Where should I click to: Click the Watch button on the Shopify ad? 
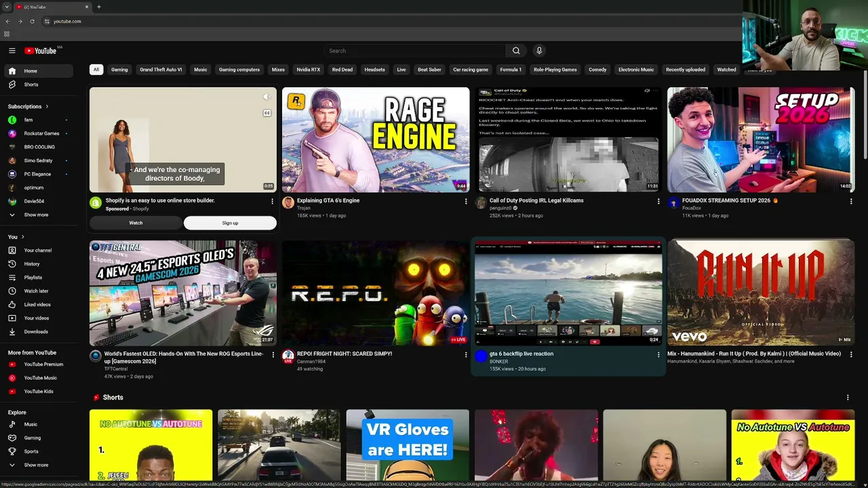click(x=136, y=223)
